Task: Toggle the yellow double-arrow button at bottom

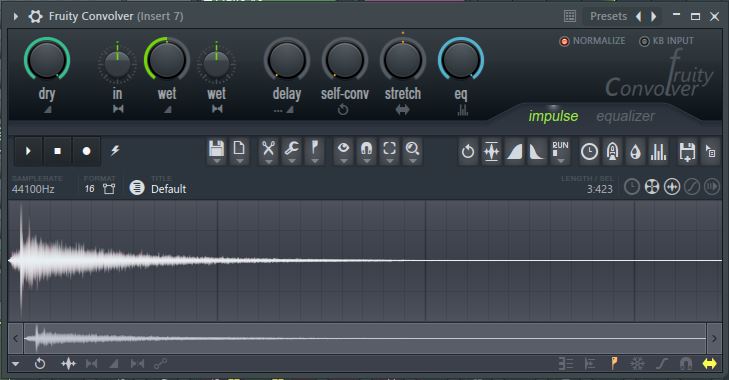Action: point(709,363)
